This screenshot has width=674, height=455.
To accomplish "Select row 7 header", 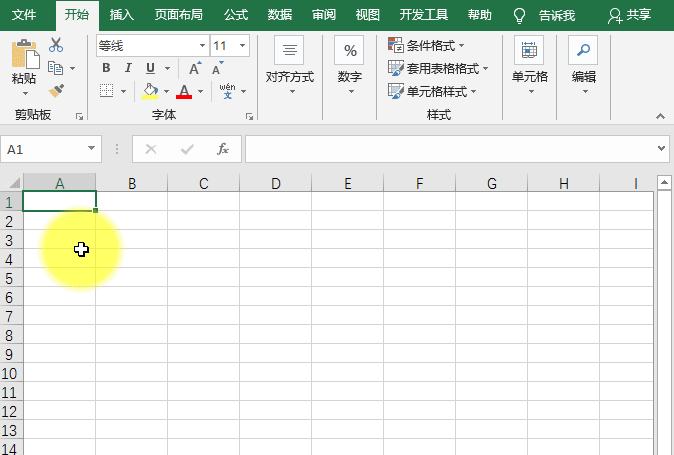I will 11,317.
